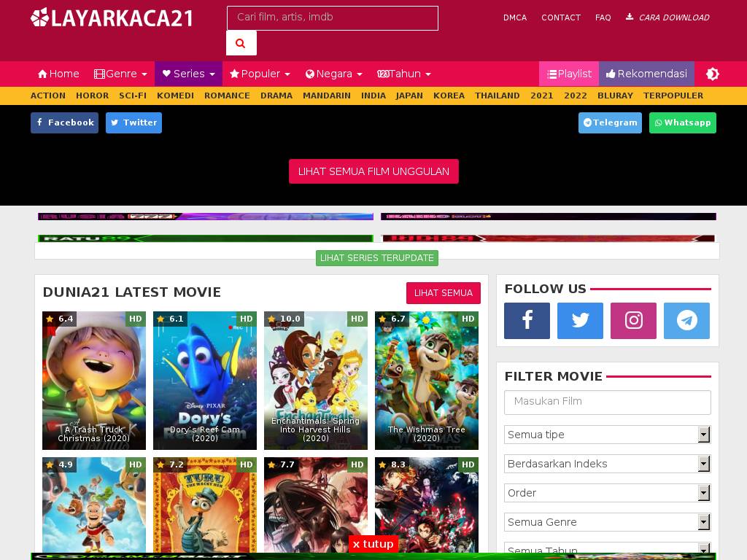Open the Semua tipe filter dropdown
Screen dimensions: 747x560
607,435
